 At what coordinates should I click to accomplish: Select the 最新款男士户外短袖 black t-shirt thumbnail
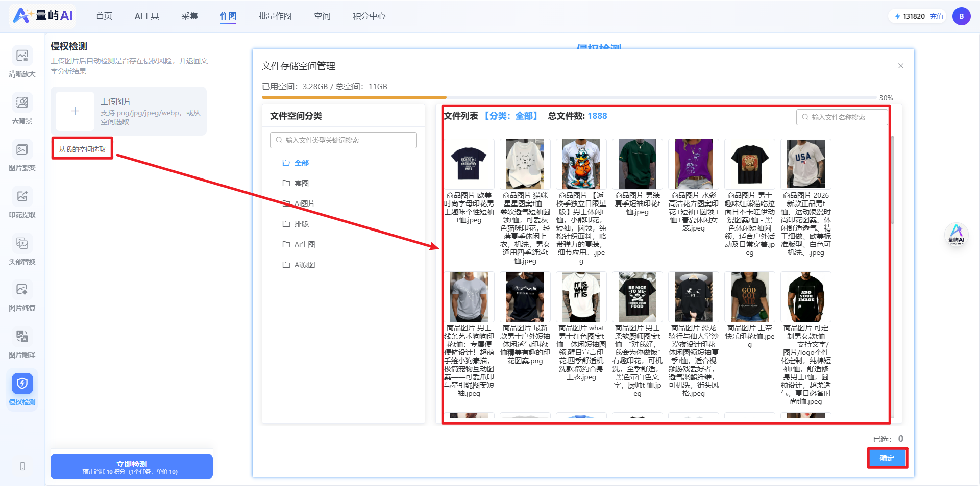click(x=525, y=297)
